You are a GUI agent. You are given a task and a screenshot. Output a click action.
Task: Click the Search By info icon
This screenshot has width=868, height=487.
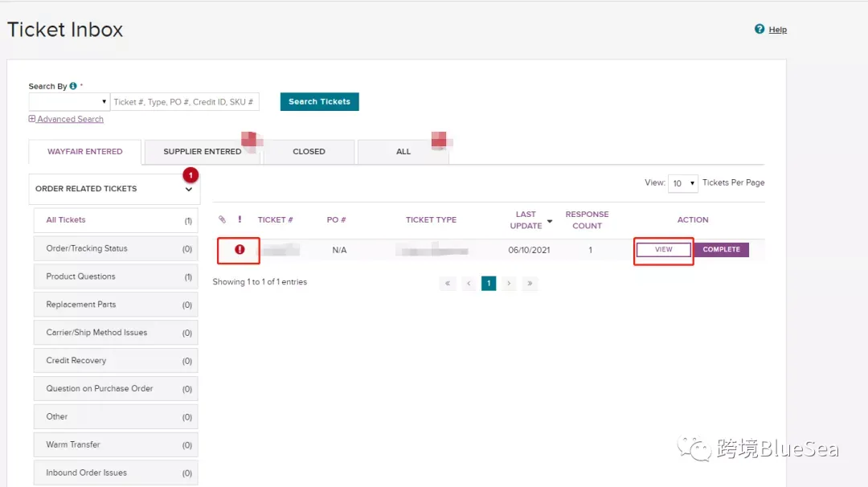73,86
